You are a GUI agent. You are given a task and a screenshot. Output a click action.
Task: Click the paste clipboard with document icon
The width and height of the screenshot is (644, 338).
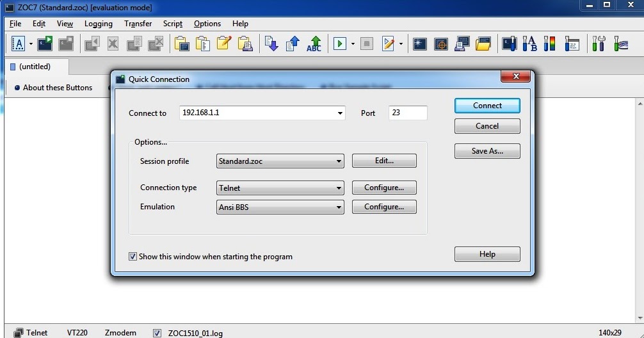203,44
